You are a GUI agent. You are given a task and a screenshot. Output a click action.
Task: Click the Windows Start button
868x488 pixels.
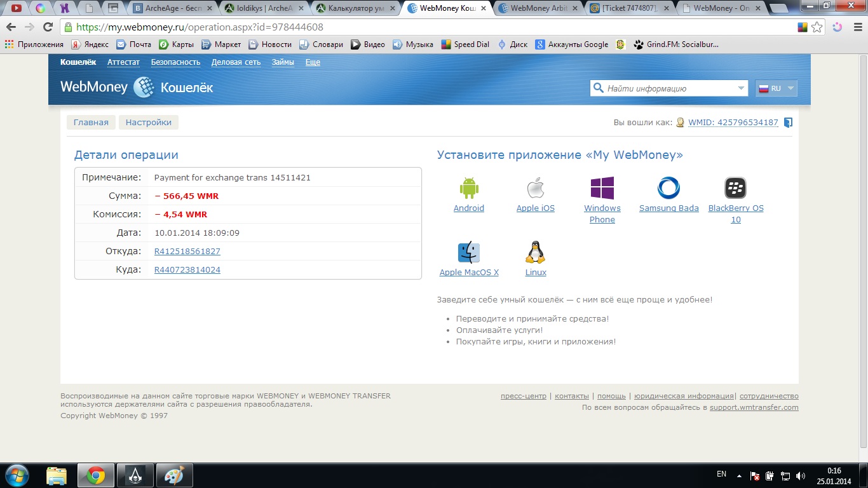[17, 475]
